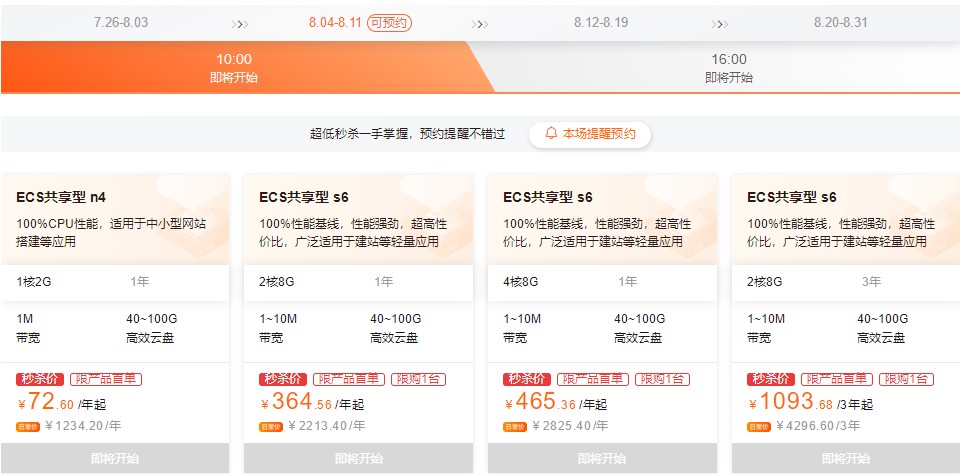Click 秒杀价 tag on n4 card

40,380
